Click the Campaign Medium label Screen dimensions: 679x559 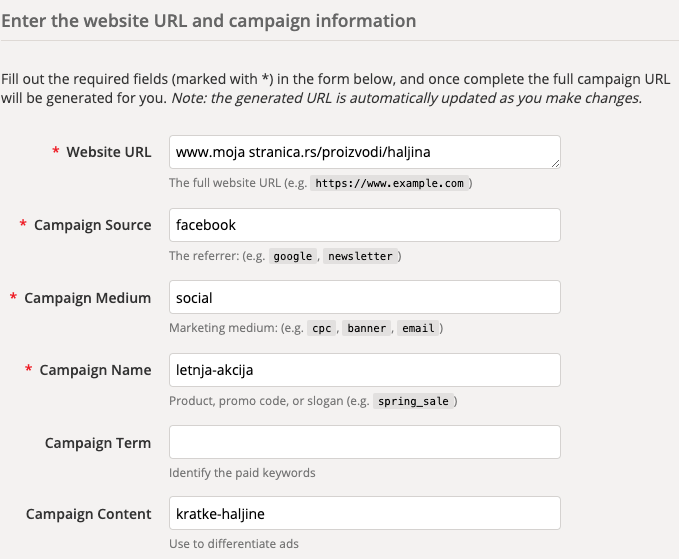pos(87,298)
